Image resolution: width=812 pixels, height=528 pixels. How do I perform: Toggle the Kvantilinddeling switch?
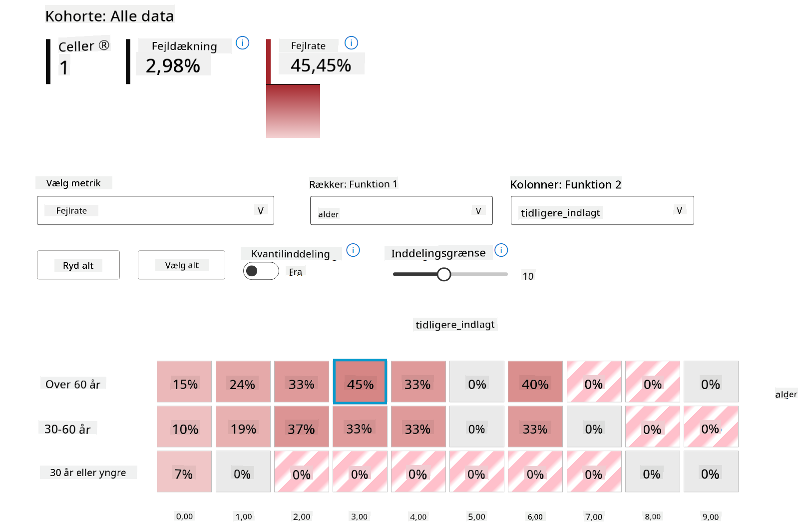pos(261,271)
